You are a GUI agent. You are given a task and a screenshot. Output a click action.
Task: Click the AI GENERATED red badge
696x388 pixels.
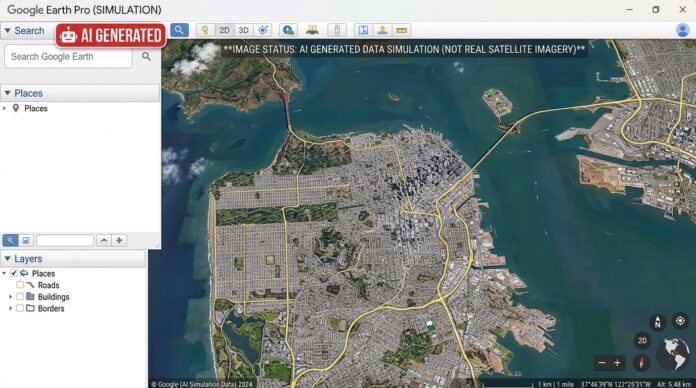[x=111, y=35]
